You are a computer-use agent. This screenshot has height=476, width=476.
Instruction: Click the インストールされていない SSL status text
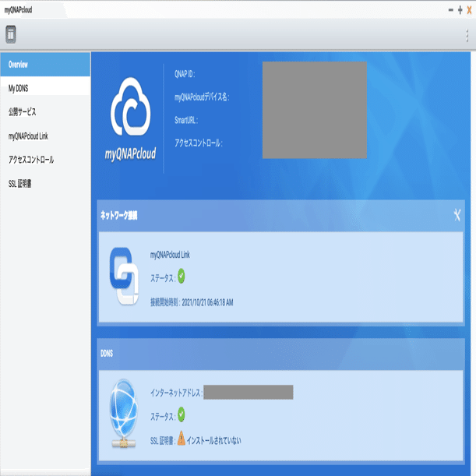point(214,440)
